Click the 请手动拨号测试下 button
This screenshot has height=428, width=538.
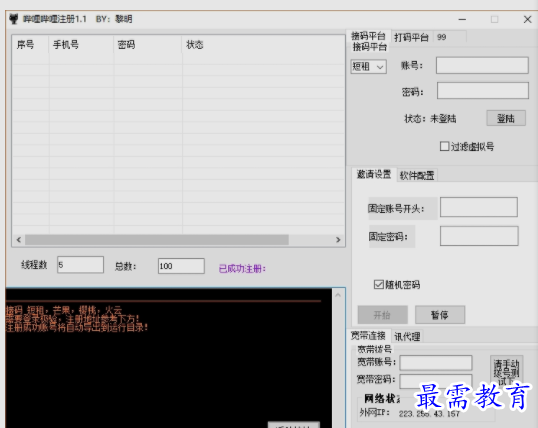pyautogui.click(x=506, y=372)
